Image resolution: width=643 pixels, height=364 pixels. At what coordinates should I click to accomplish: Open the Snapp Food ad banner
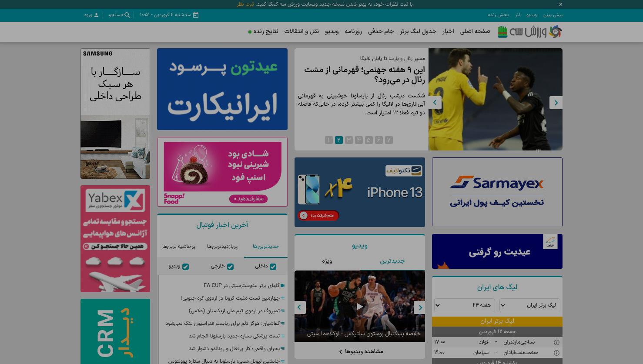coord(222,172)
